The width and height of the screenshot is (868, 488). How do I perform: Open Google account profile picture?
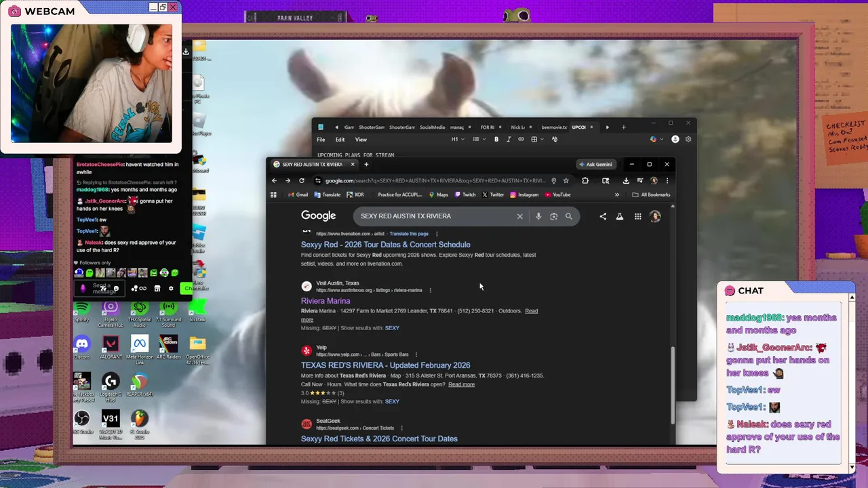tap(655, 216)
